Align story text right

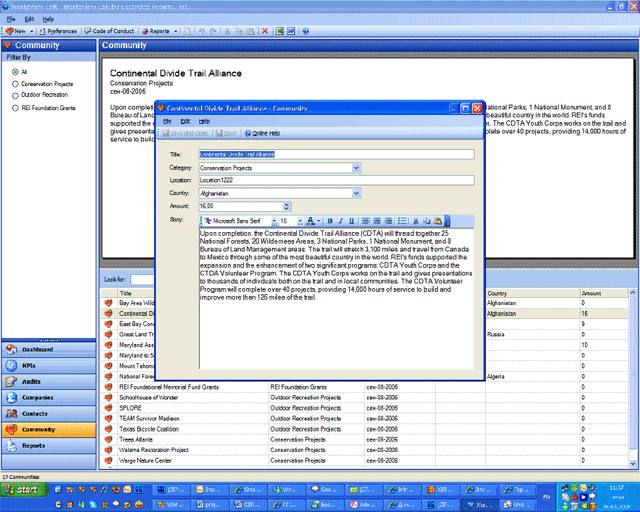(389, 221)
